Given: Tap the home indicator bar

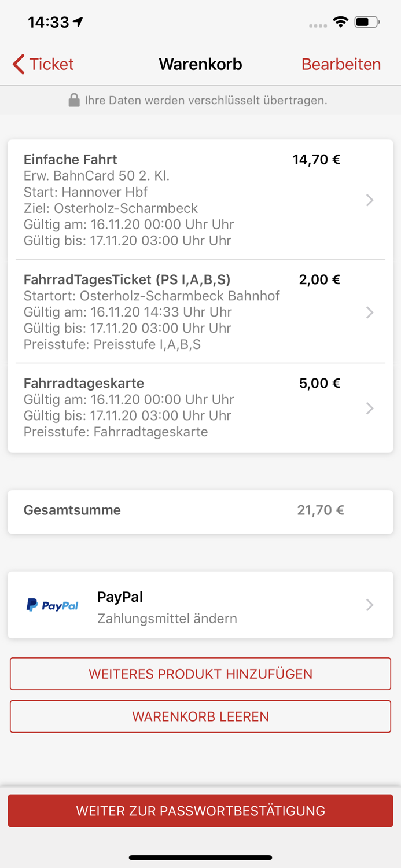Looking at the screenshot, I should (x=200, y=858).
